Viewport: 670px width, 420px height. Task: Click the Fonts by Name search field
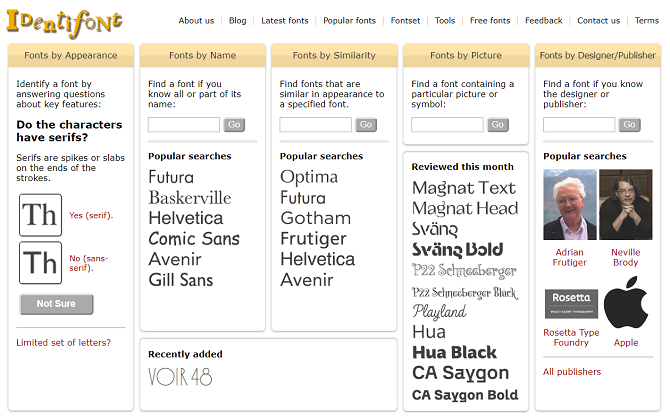184,125
